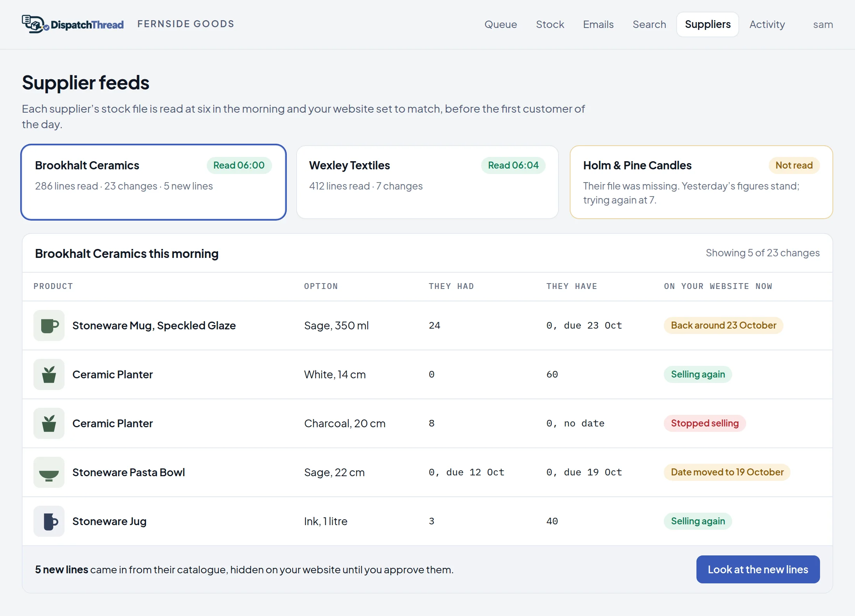Click the Stoneware Pasta Bowl product name

click(129, 472)
